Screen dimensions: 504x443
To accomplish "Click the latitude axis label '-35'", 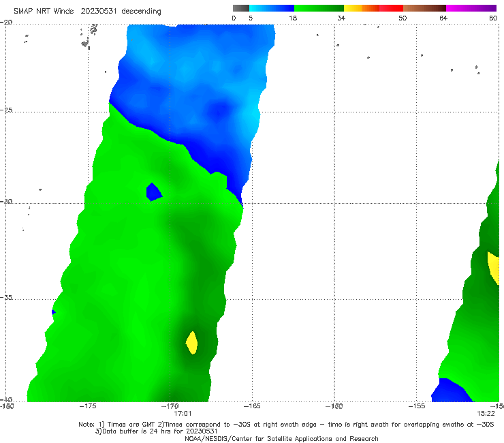I will tap(6, 297).
